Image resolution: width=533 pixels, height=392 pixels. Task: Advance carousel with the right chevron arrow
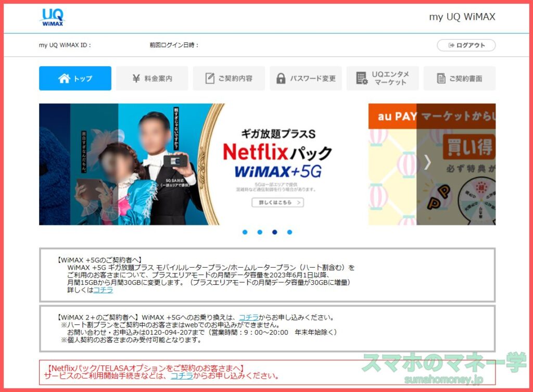428,162
